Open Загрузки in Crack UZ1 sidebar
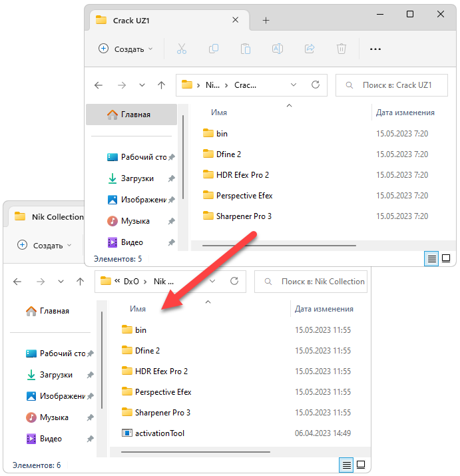This screenshot has width=460, height=476. point(131,178)
